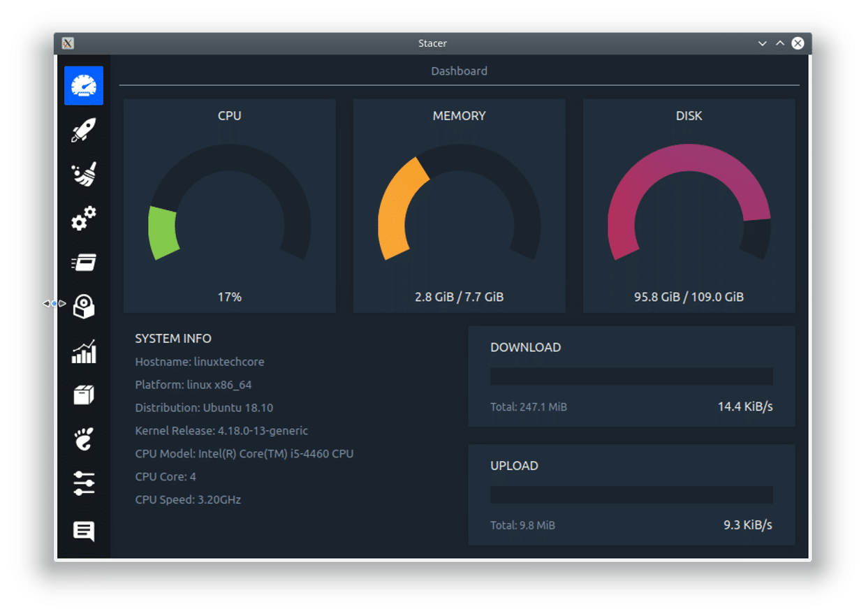Click the X application icon in title bar
This screenshot has width=866, height=616.
68,43
